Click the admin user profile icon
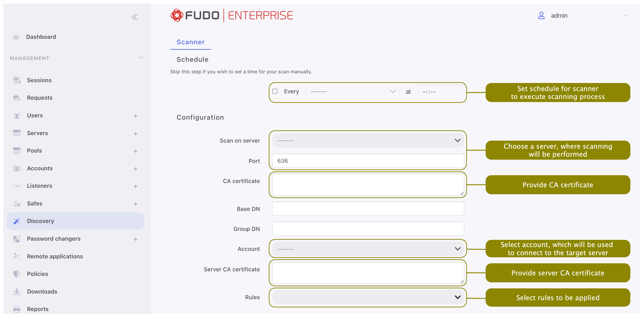 pyautogui.click(x=541, y=15)
